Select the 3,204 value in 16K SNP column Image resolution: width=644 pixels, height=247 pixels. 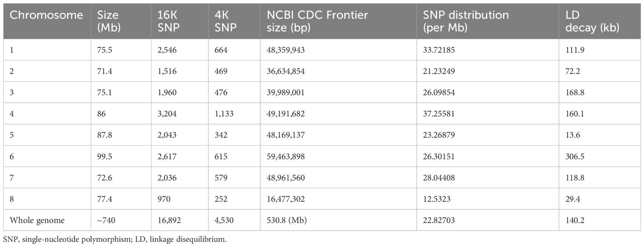168,114
